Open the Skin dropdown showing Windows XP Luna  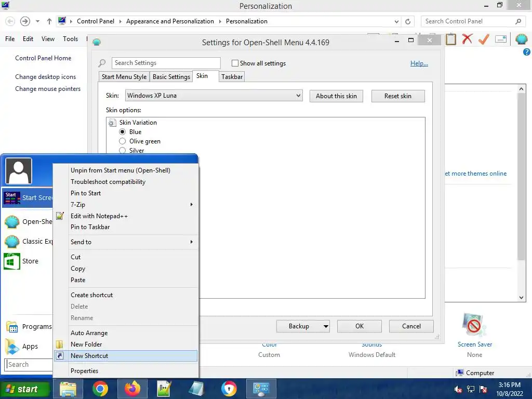214,96
